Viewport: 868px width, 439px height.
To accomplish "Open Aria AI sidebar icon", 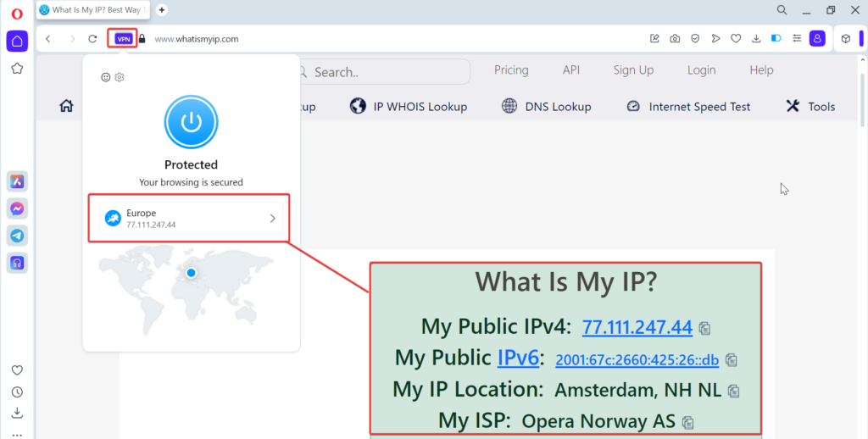I will coord(17,181).
